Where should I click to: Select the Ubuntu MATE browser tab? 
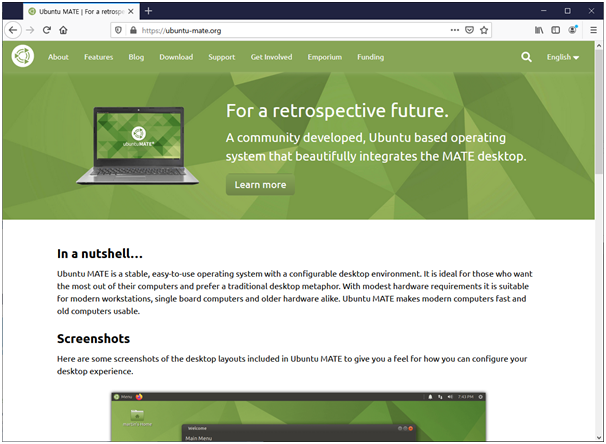[80, 12]
